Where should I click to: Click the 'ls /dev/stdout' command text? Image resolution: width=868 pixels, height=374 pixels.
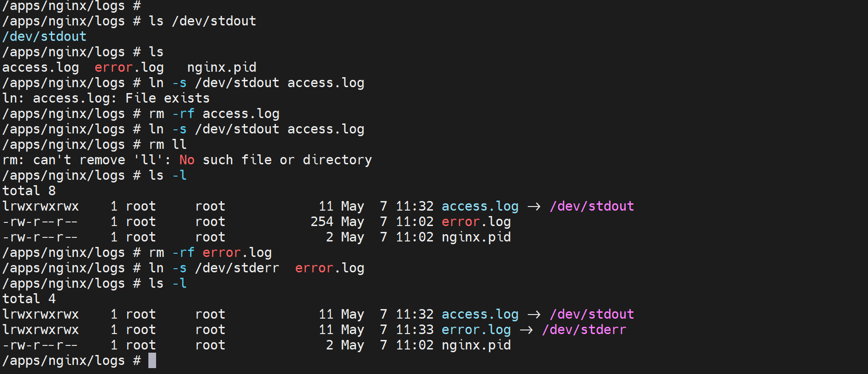point(202,21)
